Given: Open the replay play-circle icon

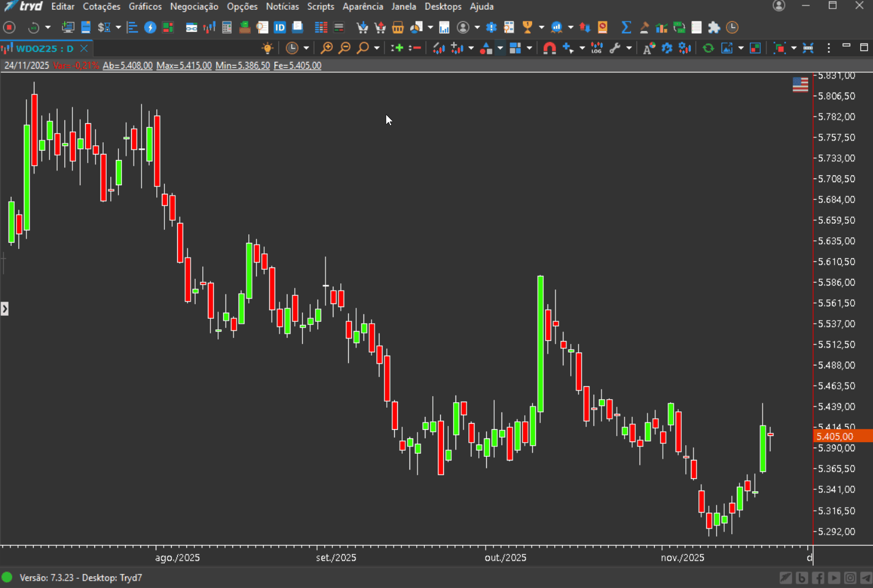Looking at the screenshot, I should (x=34, y=28).
